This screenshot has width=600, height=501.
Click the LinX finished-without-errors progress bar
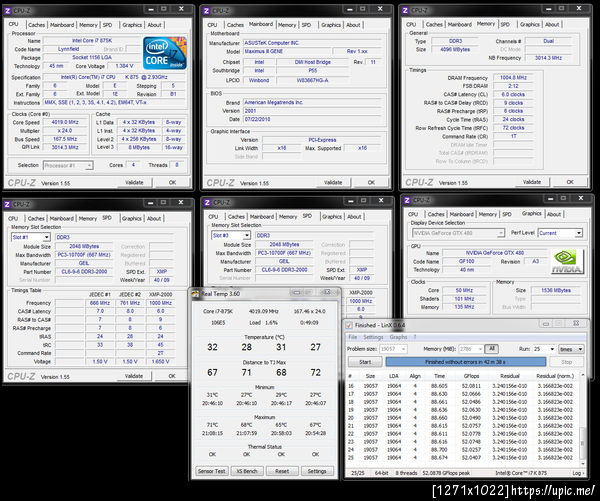click(x=466, y=362)
